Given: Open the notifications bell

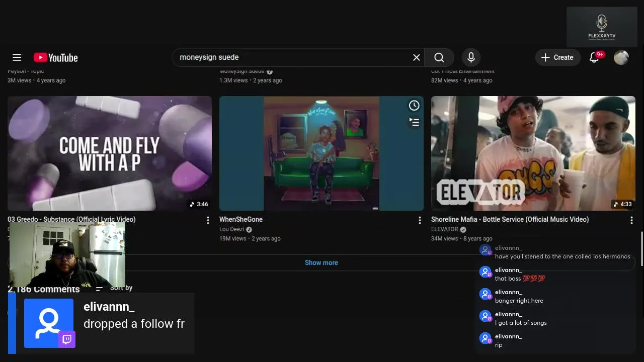Looking at the screenshot, I should [594, 57].
